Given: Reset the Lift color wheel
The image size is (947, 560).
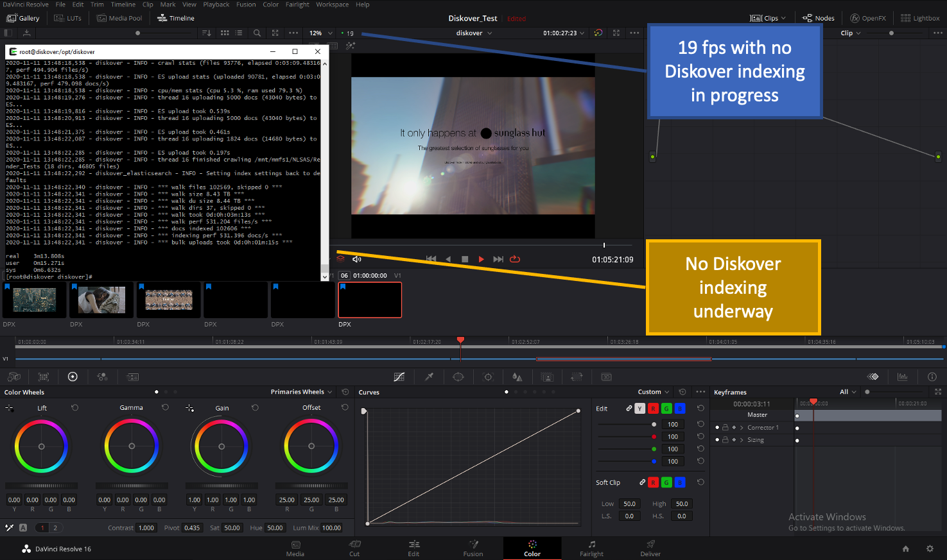Looking at the screenshot, I should click(74, 407).
